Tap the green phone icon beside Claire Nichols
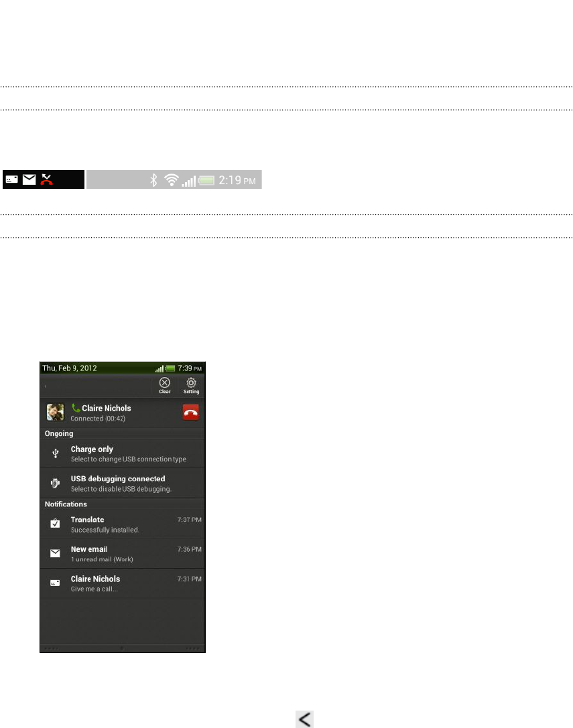 pos(76,408)
